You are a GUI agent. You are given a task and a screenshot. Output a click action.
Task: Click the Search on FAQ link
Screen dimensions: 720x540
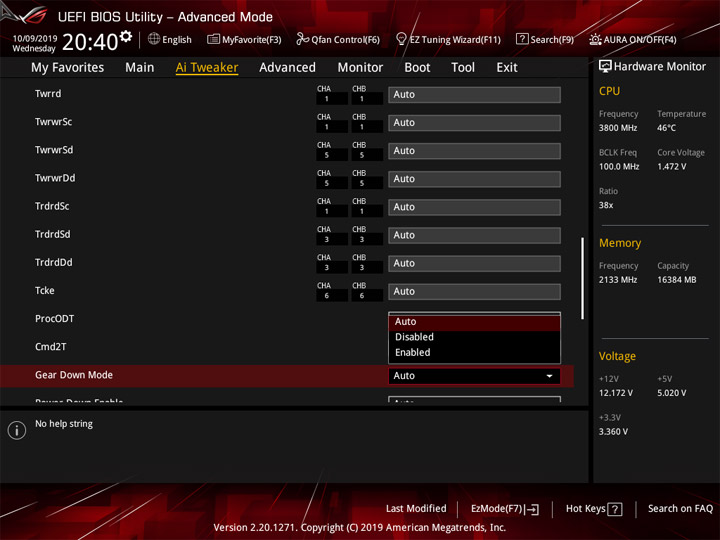(x=680, y=509)
